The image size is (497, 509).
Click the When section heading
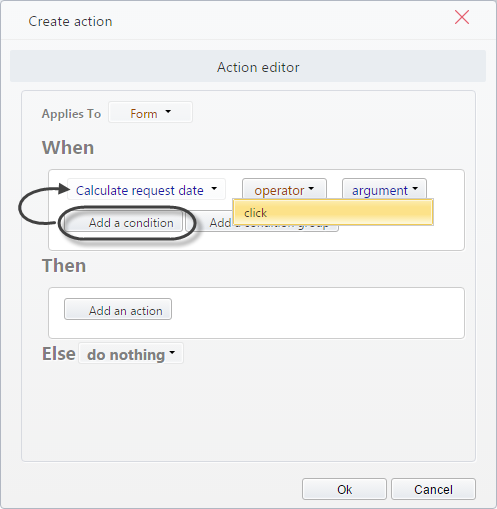click(68, 147)
